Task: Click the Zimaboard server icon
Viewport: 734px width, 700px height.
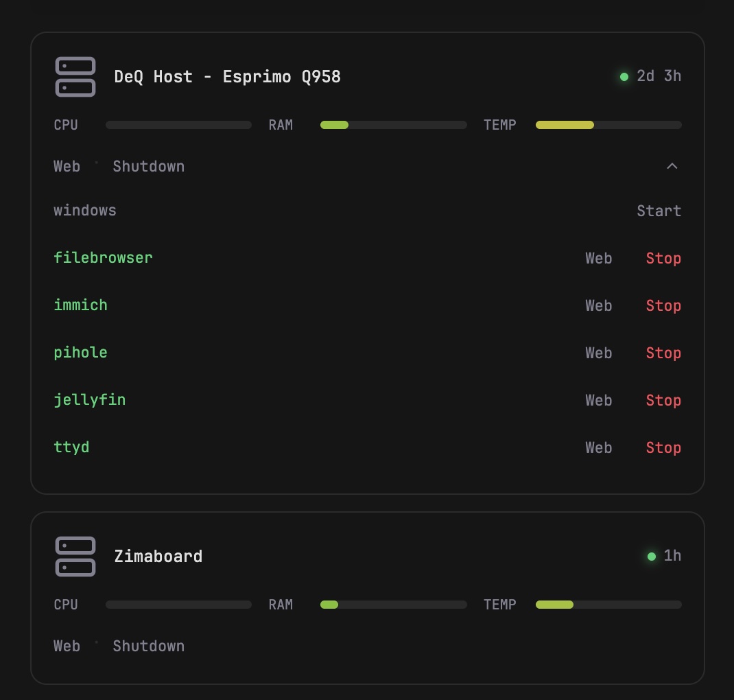Action: coord(75,557)
